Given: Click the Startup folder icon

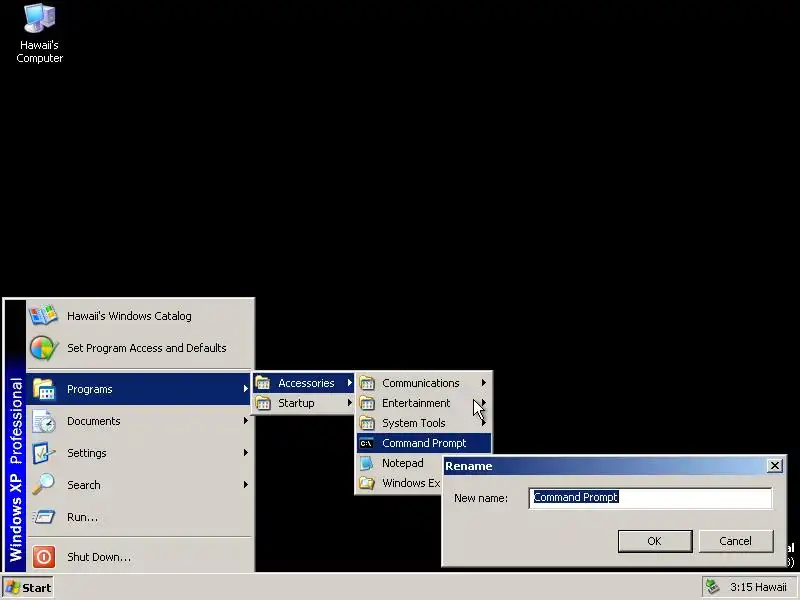Looking at the screenshot, I should (263, 403).
